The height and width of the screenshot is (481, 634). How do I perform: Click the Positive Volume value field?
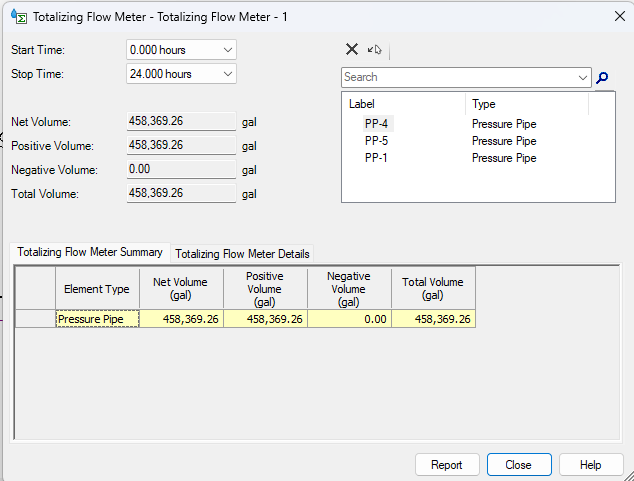pos(181,145)
